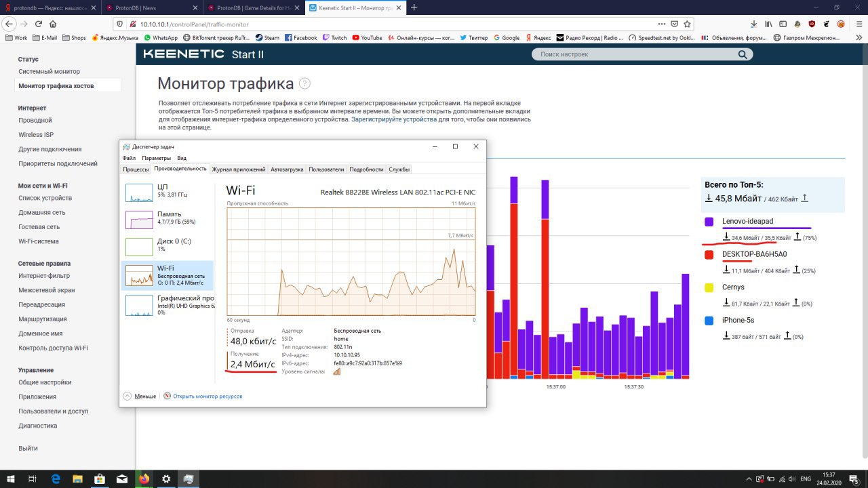Click the help question mark beside Монитор трафика

point(304,83)
